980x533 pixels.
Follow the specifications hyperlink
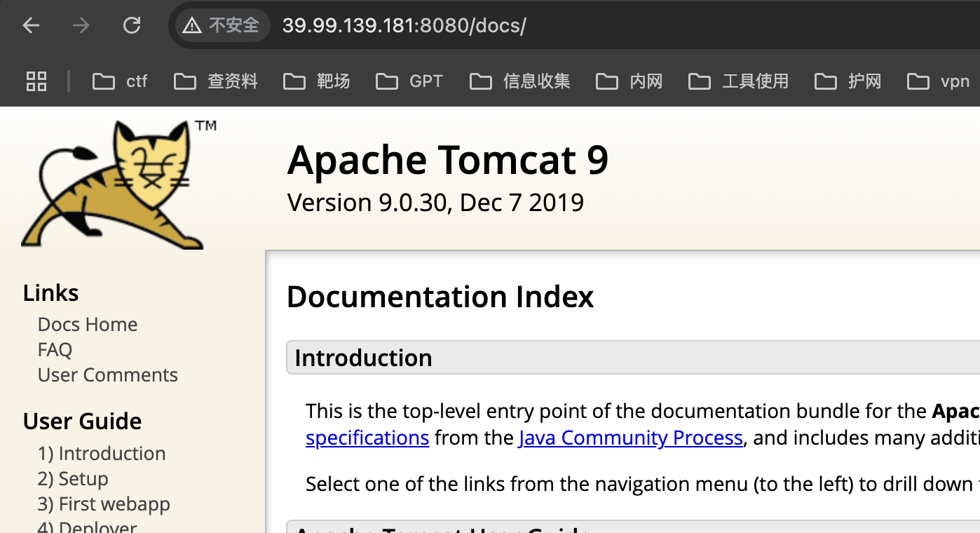tap(367, 438)
